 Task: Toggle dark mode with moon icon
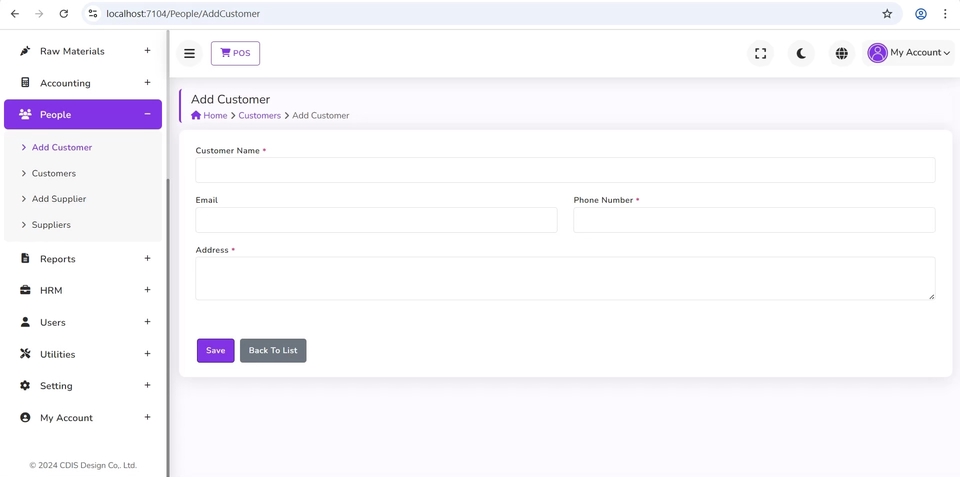coord(801,53)
